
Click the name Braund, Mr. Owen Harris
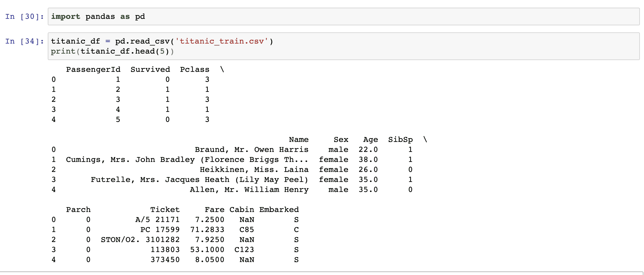point(252,150)
